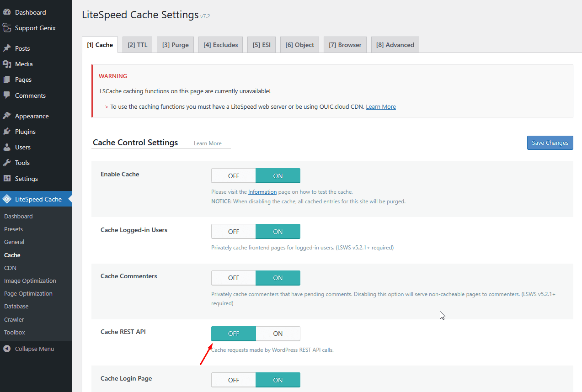582x392 pixels.
Task: Click the Pages icon in the sidebar
Action: coord(7,79)
